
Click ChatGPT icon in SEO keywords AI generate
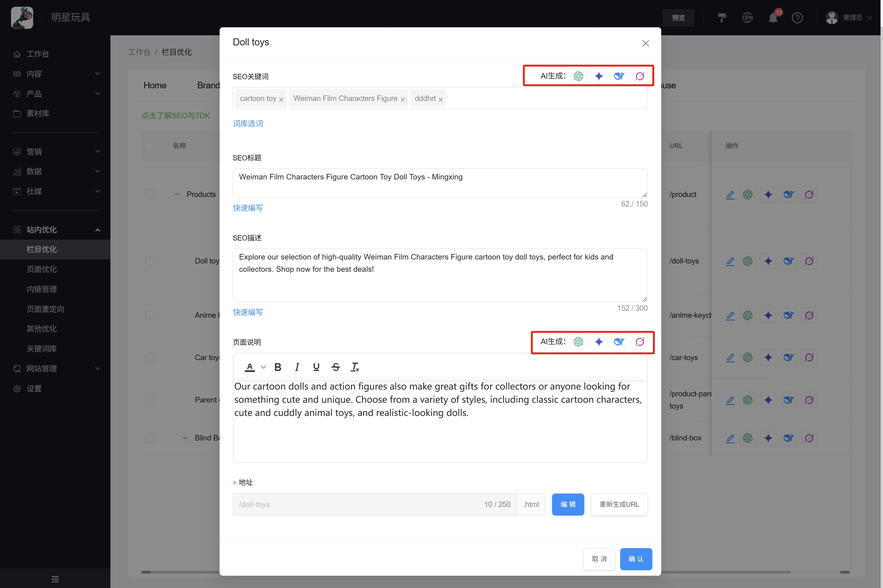tap(578, 76)
